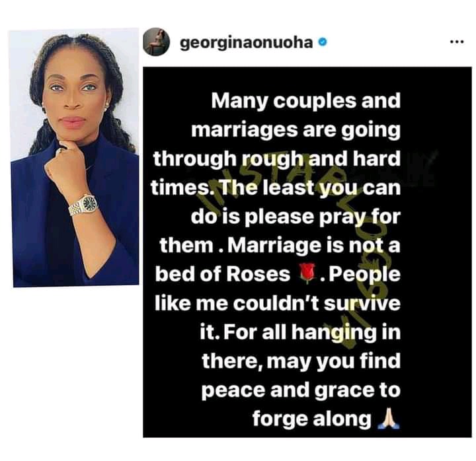Screen dimensions: 476x461
Task: Open the three-dot more options menu
Action: [456, 42]
